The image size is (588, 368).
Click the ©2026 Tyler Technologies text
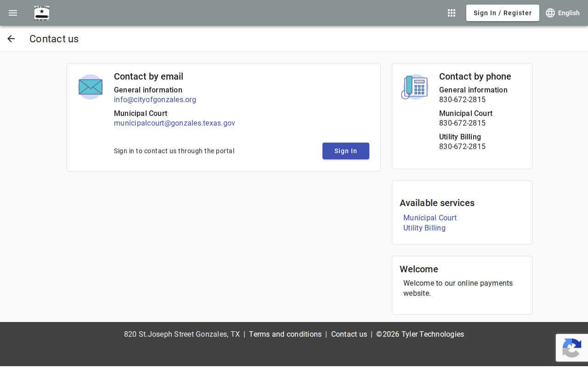pyautogui.click(x=420, y=334)
